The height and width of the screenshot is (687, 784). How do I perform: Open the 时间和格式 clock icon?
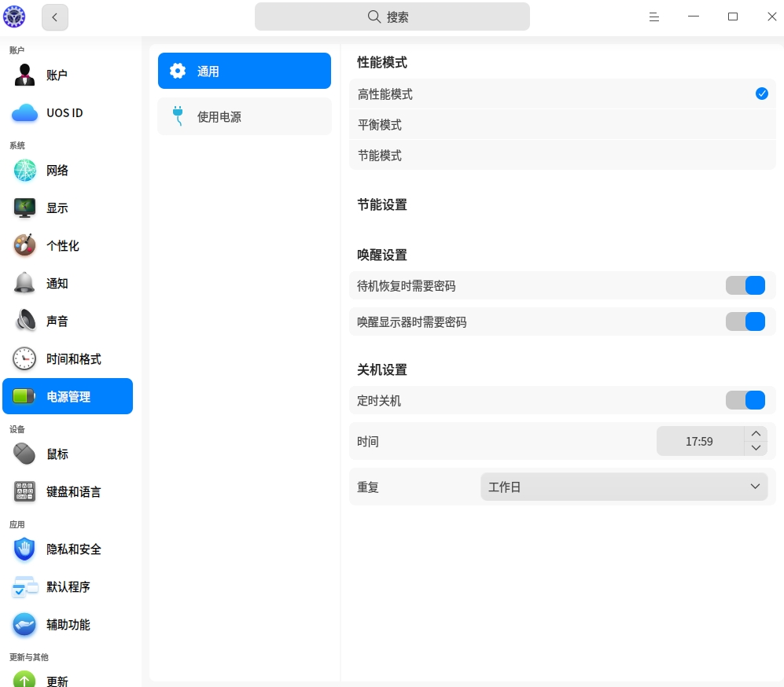pyautogui.click(x=24, y=358)
